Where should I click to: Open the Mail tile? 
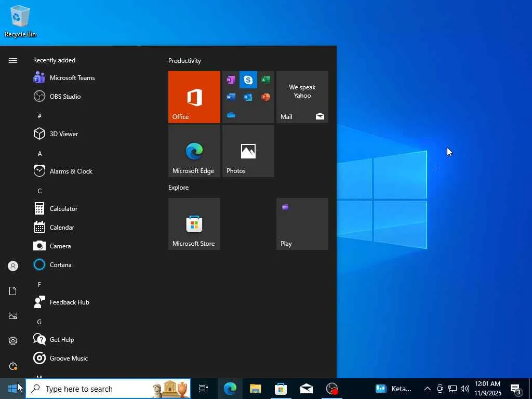point(302,97)
